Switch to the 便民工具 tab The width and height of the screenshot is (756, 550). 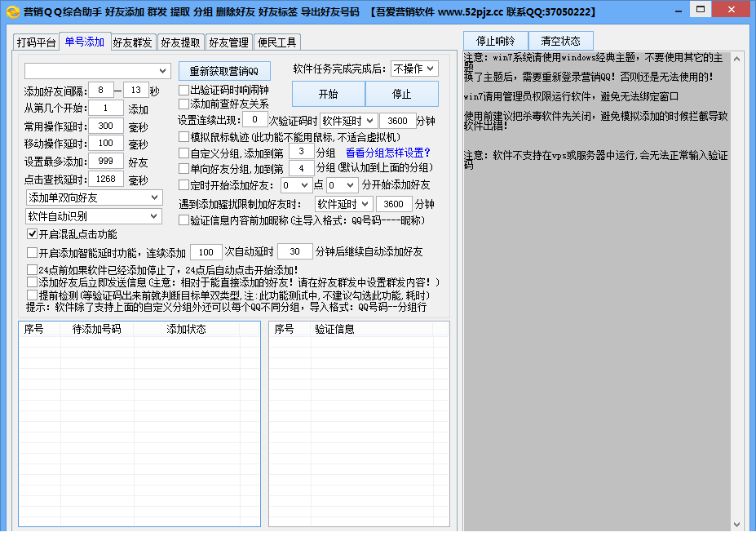pos(277,42)
